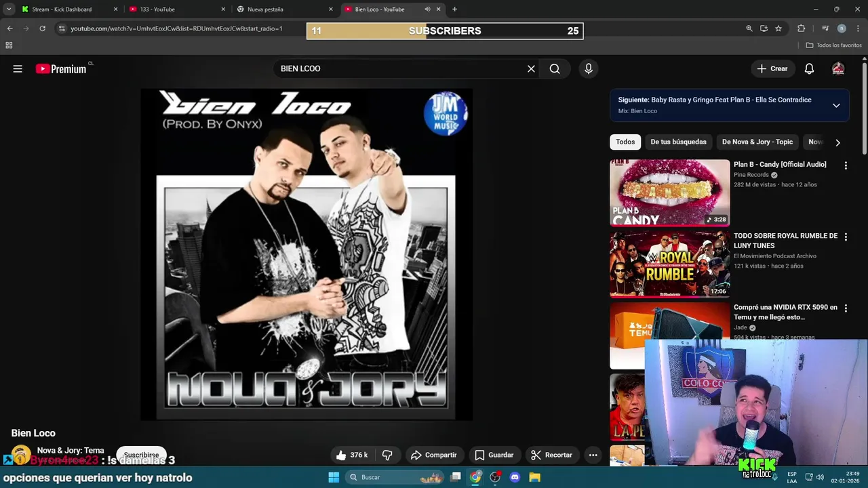The width and height of the screenshot is (868, 488).
Task: Open File Explorer from the taskbar
Action: coord(534,477)
